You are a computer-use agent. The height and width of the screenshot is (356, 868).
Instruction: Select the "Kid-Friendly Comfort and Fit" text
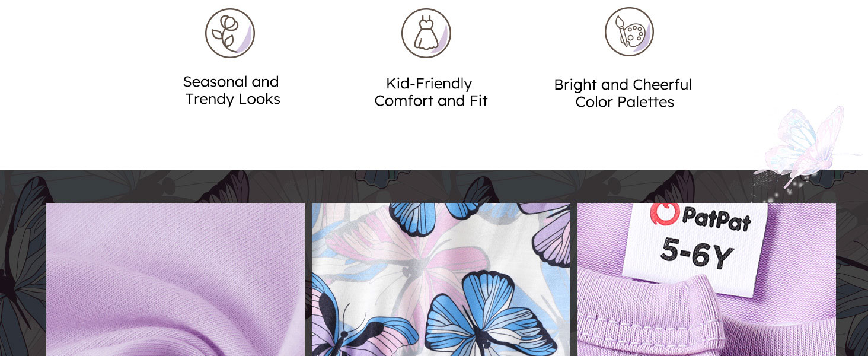pyautogui.click(x=430, y=92)
